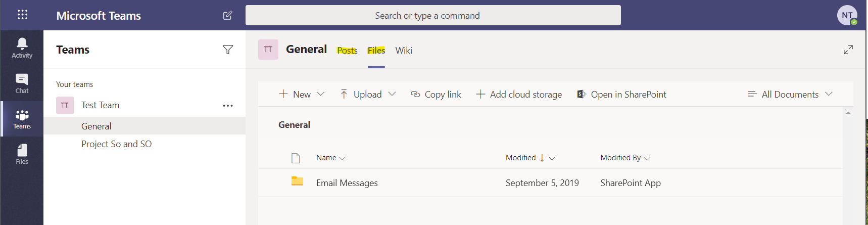Click the scrollbar up arrow

848,113
